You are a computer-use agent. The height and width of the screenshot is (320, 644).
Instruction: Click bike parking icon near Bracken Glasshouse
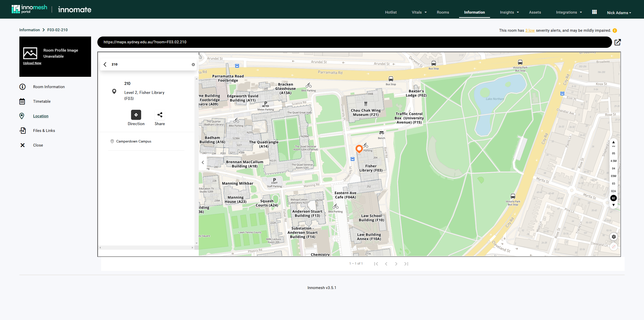pyautogui.click(x=309, y=85)
